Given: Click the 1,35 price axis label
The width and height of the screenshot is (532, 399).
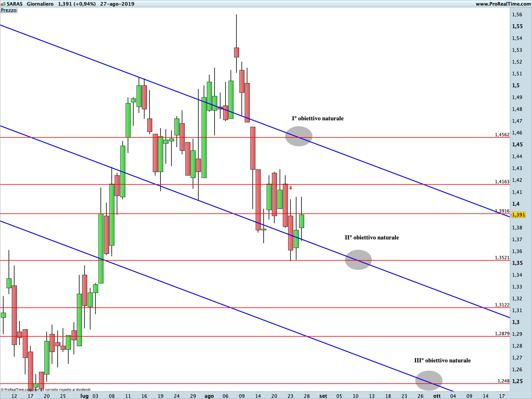Looking at the screenshot, I should (517, 263).
